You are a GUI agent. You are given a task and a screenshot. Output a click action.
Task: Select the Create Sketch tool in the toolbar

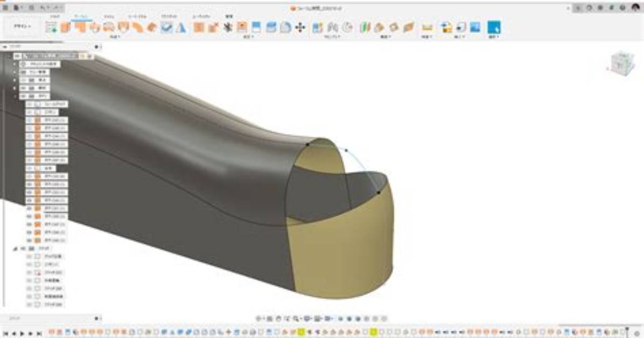tap(51, 27)
